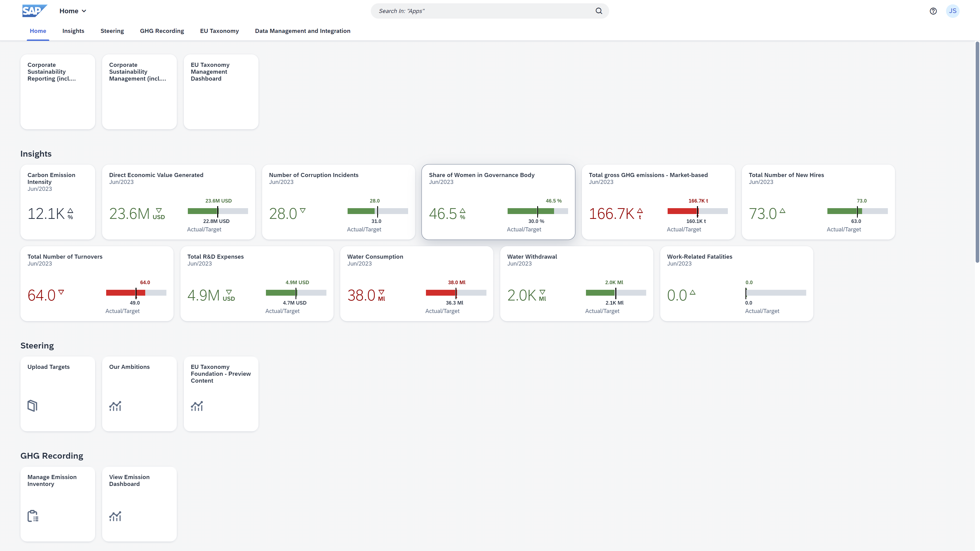
Task: Click the 166.7K GHG emissions value
Action: [x=611, y=214]
